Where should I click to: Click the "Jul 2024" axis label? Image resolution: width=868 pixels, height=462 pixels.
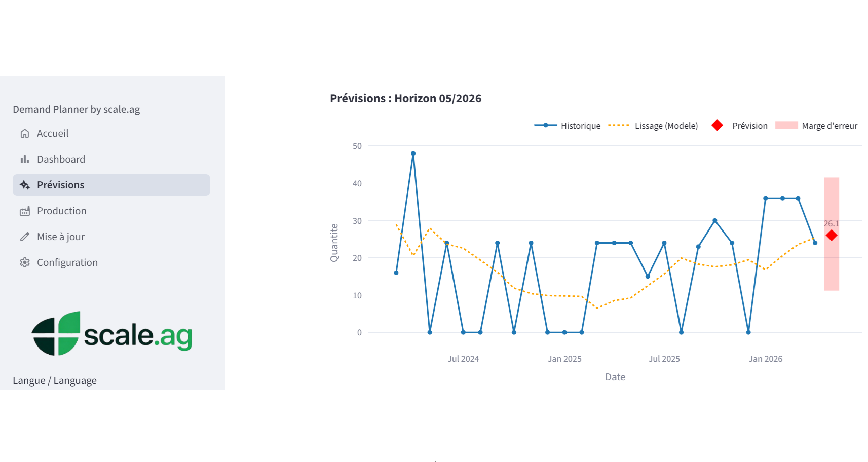(463, 359)
